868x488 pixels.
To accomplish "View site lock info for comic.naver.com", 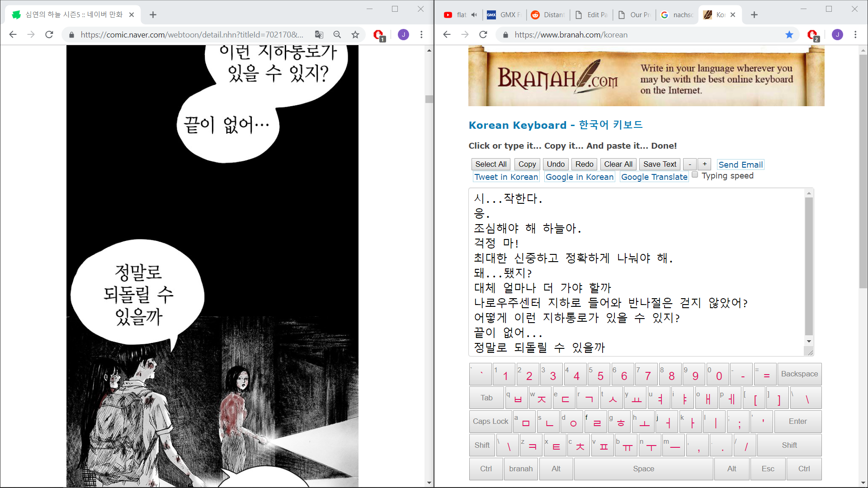I will point(71,35).
